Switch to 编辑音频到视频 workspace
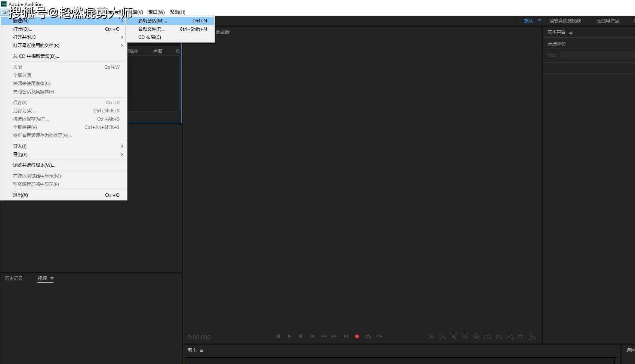 pos(565,21)
